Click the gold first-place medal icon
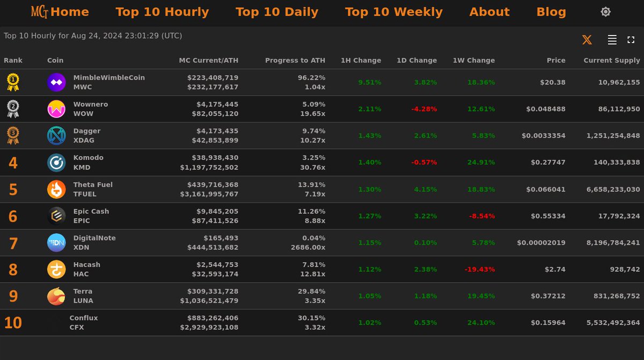Viewport: 644px width, 360px height. pos(13,82)
